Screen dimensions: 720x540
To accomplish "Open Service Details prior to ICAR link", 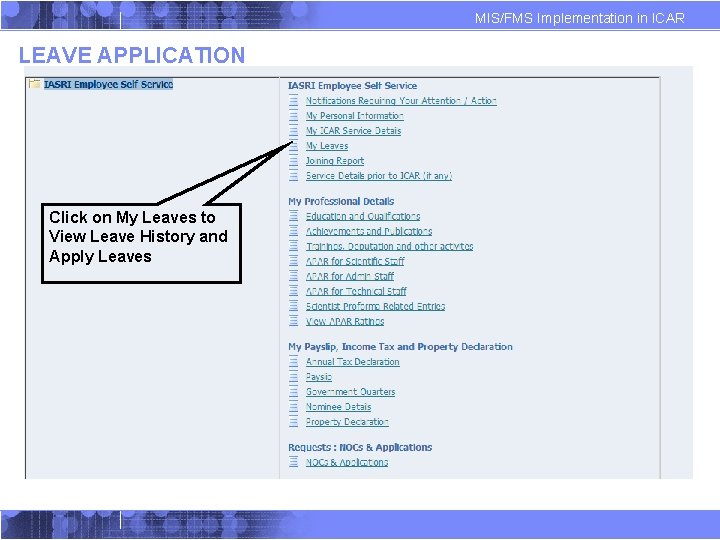I will point(379,176).
